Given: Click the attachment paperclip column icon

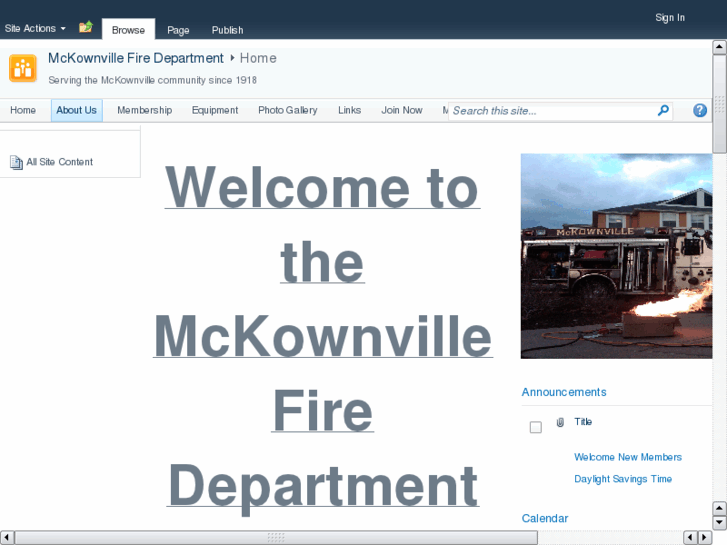Looking at the screenshot, I should click(560, 422).
